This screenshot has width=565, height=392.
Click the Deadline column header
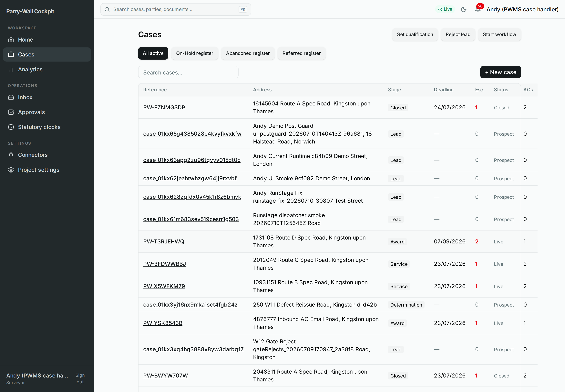pyautogui.click(x=444, y=90)
